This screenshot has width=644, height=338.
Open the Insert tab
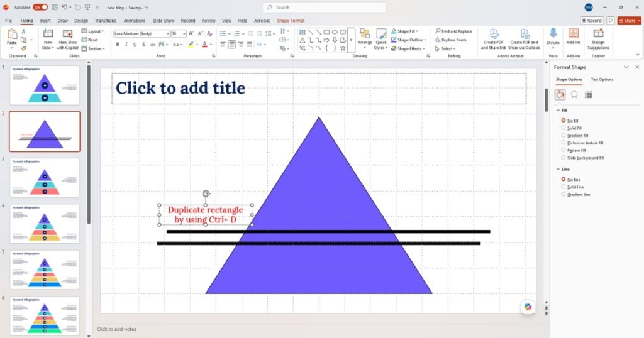coord(45,21)
